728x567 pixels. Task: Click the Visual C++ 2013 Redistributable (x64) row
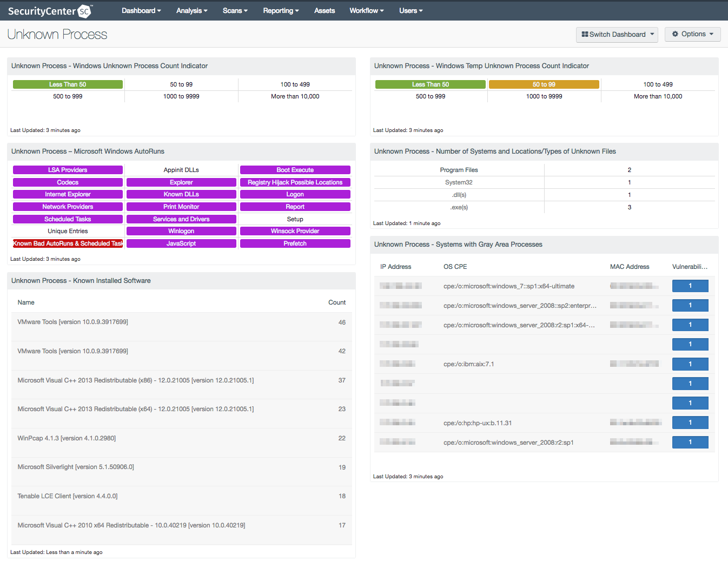tap(182, 414)
